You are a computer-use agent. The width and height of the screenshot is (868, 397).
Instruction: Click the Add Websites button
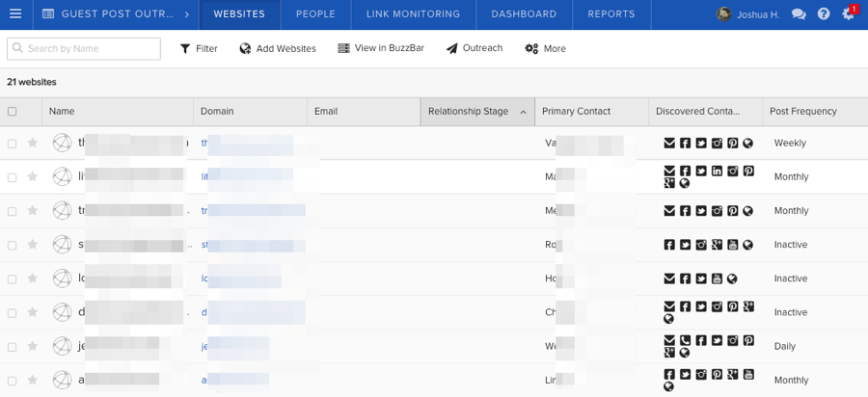pyautogui.click(x=278, y=48)
